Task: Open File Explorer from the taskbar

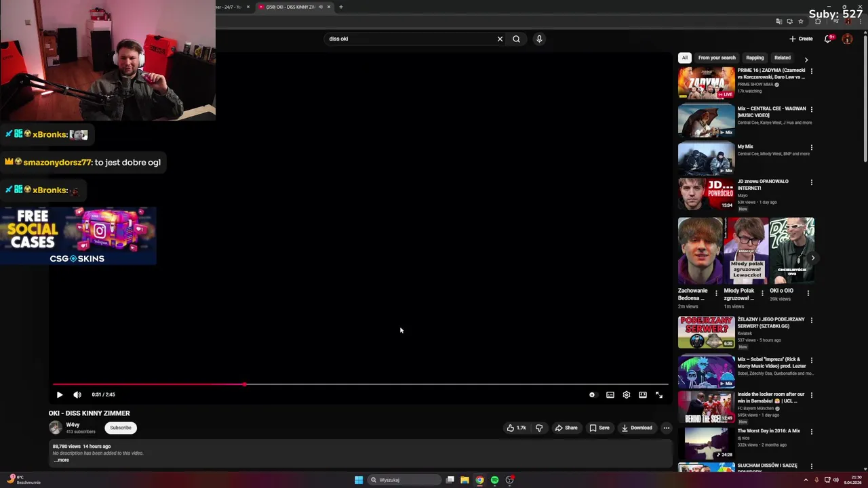Action: click(465, 480)
